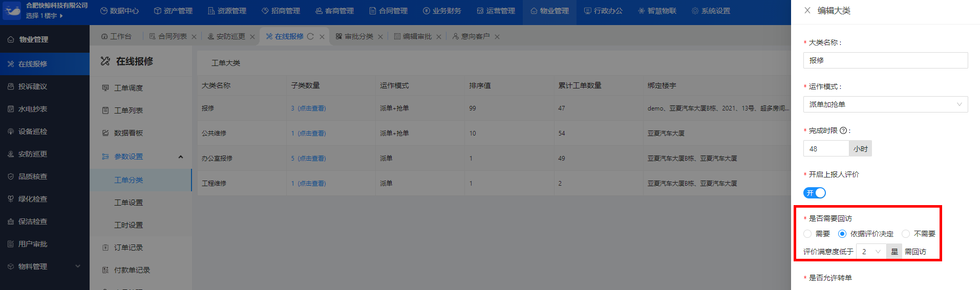980x290 pixels.
Task: Select 用户审批 in left sidebar
Action: [x=45, y=244]
